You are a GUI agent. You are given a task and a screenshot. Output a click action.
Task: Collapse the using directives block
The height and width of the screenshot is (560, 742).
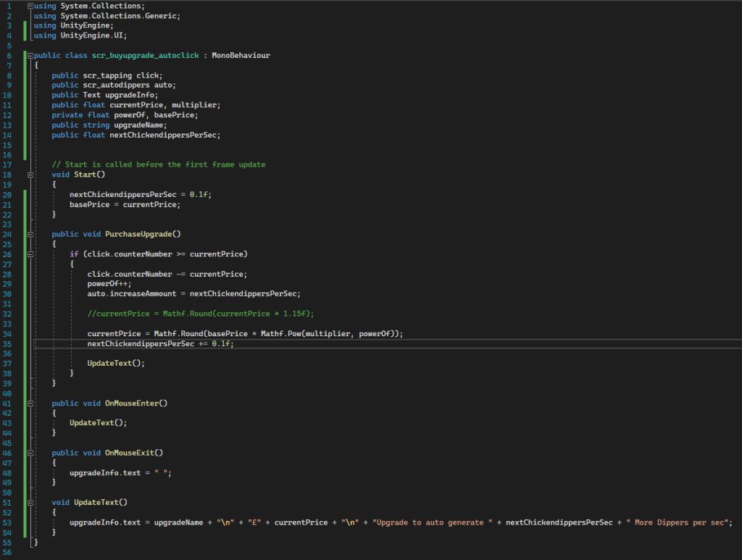(x=30, y=6)
